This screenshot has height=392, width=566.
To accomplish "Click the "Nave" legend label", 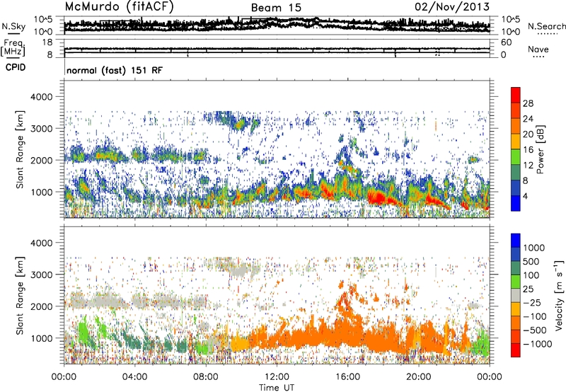I will pos(538,49).
